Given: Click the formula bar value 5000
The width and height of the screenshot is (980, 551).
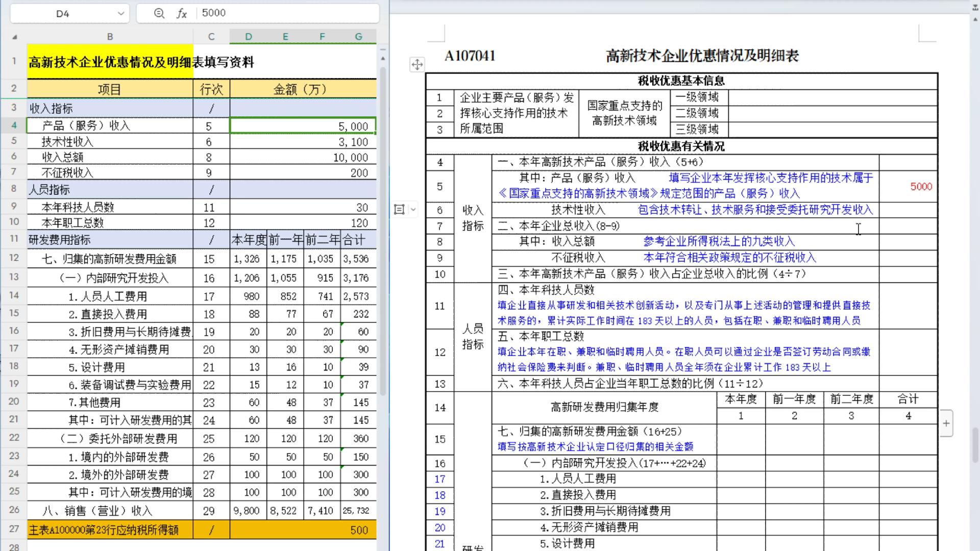Looking at the screenshot, I should pyautogui.click(x=214, y=13).
